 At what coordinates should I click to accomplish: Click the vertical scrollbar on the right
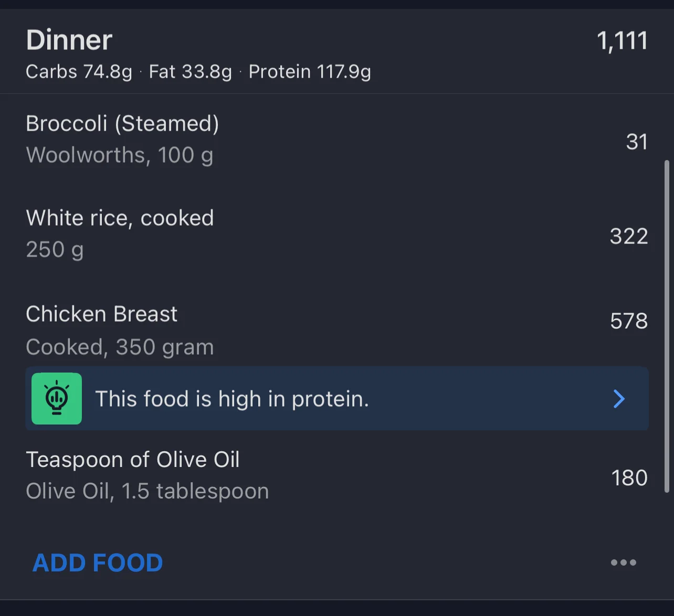(667, 325)
